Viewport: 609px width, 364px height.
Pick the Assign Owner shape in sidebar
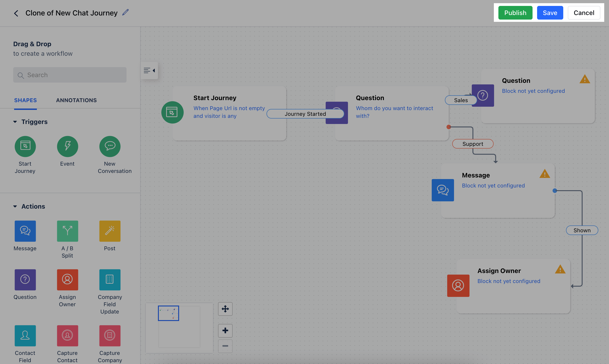point(67,280)
